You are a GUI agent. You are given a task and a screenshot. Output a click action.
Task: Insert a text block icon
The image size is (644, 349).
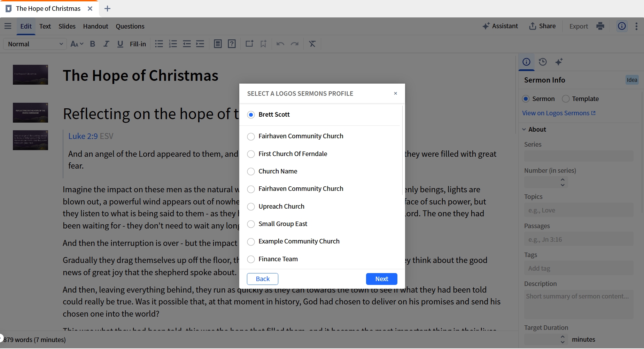point(218,44)
